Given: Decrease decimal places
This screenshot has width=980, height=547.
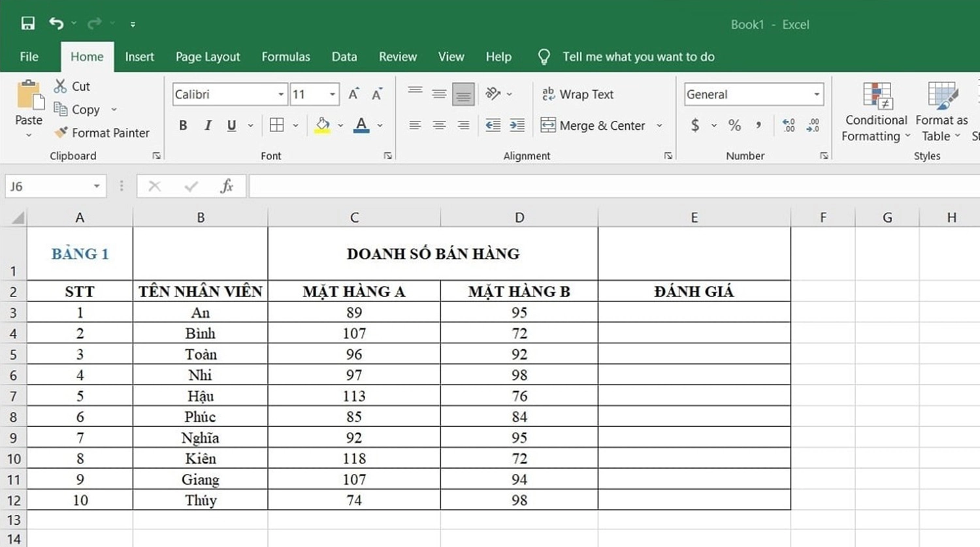Looking at the screenshot, I should pos(813,125).
